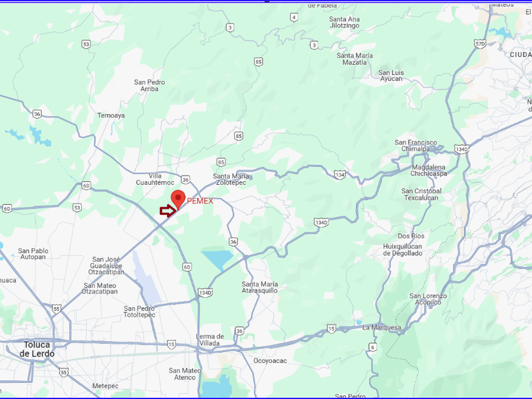Select the San Pedro Arriba label

click(x=149, y=85)
